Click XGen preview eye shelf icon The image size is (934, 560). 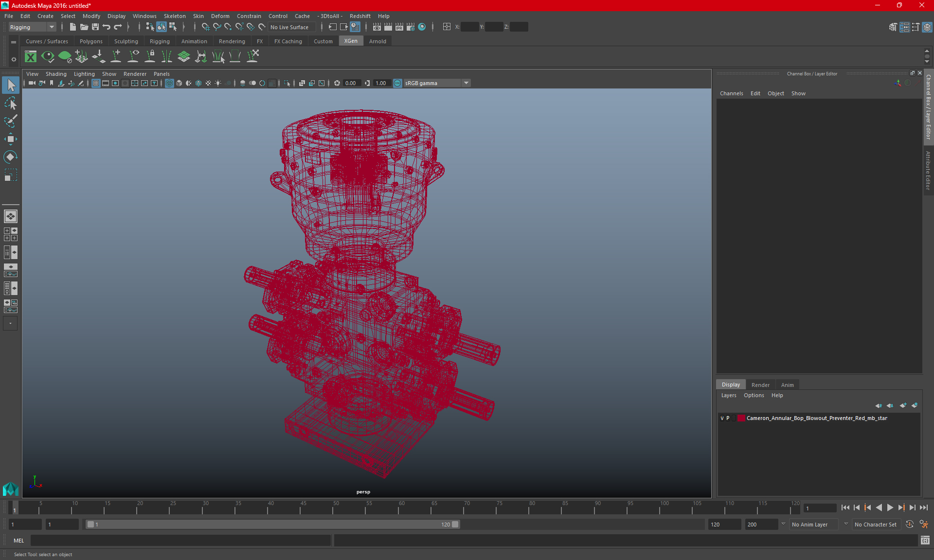[x=48, y=57]
